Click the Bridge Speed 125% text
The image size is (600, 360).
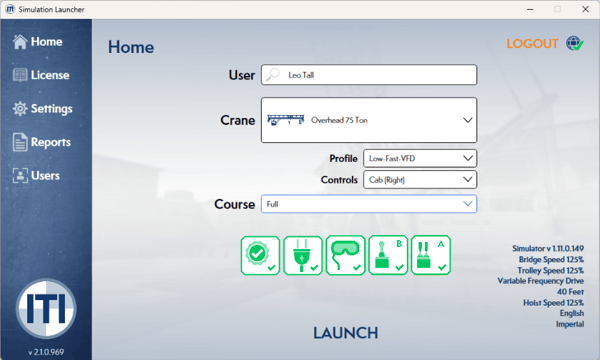[x=551, y=259]
